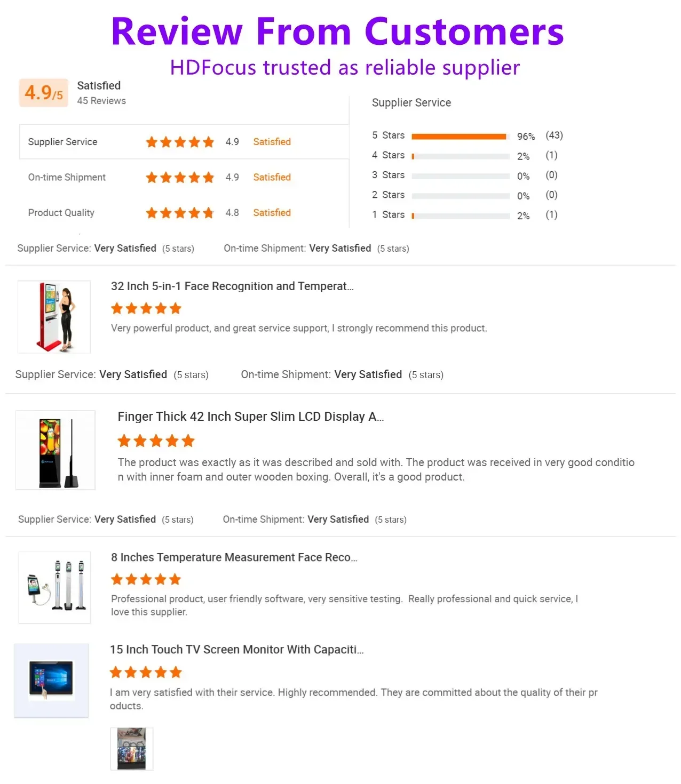Click the 42 Inch LCD Display review stars

point(156,441)
